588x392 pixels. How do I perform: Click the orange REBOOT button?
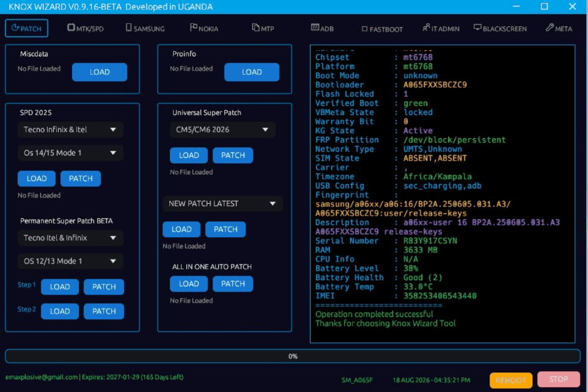click(x=511, y=380)
